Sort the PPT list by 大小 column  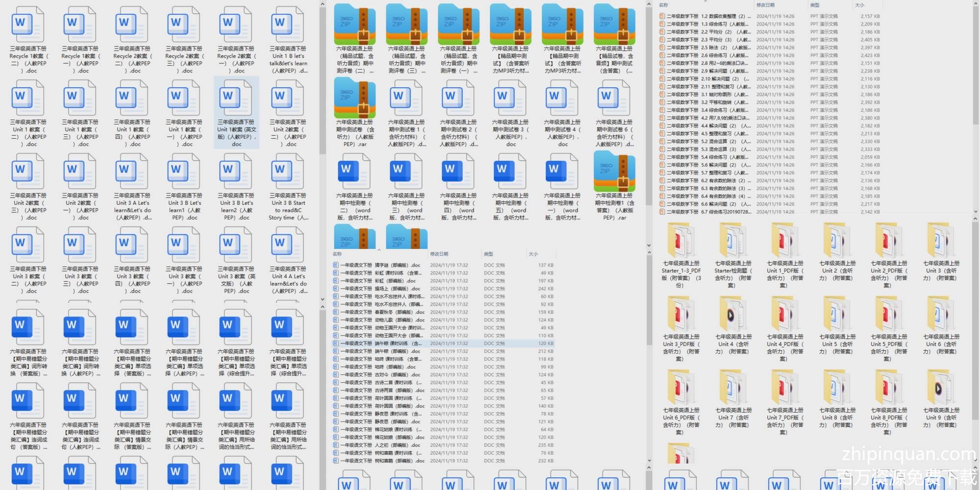point(859,5)
